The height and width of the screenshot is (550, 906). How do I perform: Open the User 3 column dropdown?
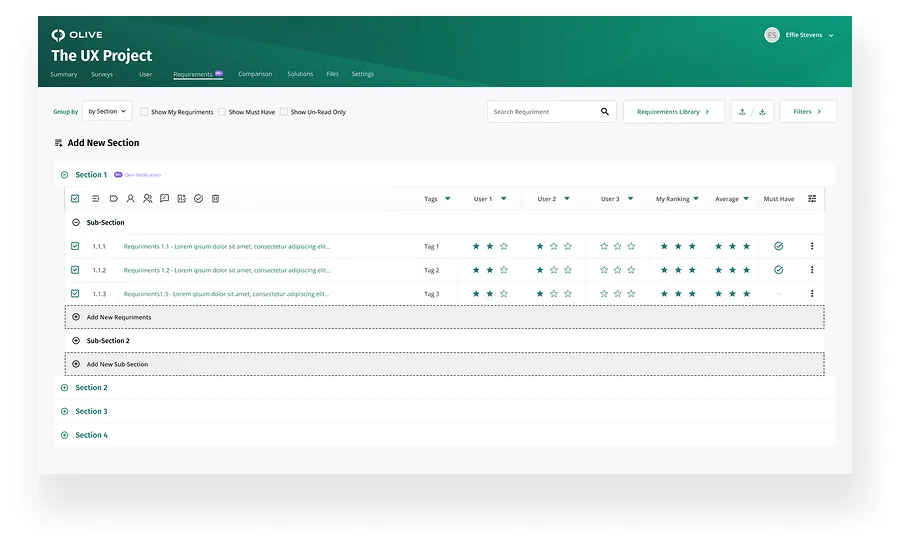point(630,199)
